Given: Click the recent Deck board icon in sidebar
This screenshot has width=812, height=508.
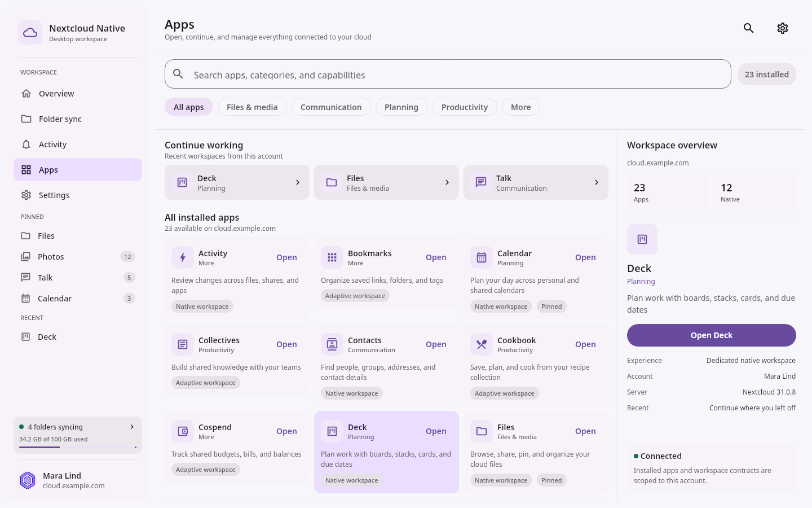Looking at the screenshot, I should tap(25, 337).
